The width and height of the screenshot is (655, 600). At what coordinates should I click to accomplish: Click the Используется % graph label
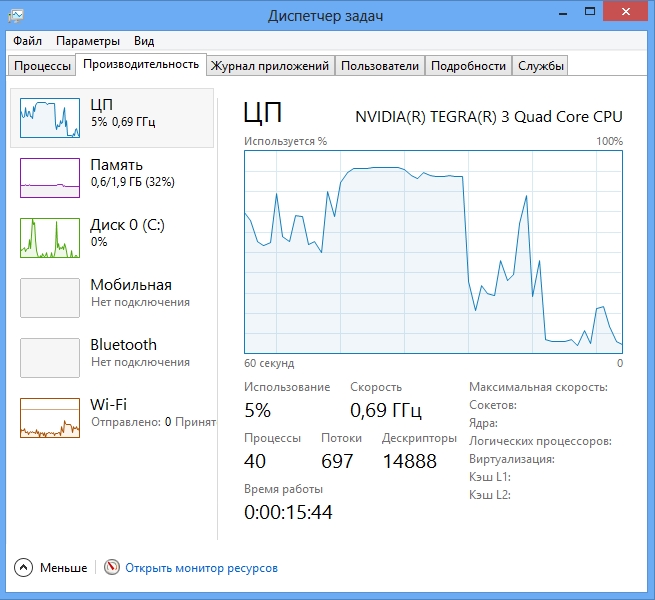pos(285,141)
